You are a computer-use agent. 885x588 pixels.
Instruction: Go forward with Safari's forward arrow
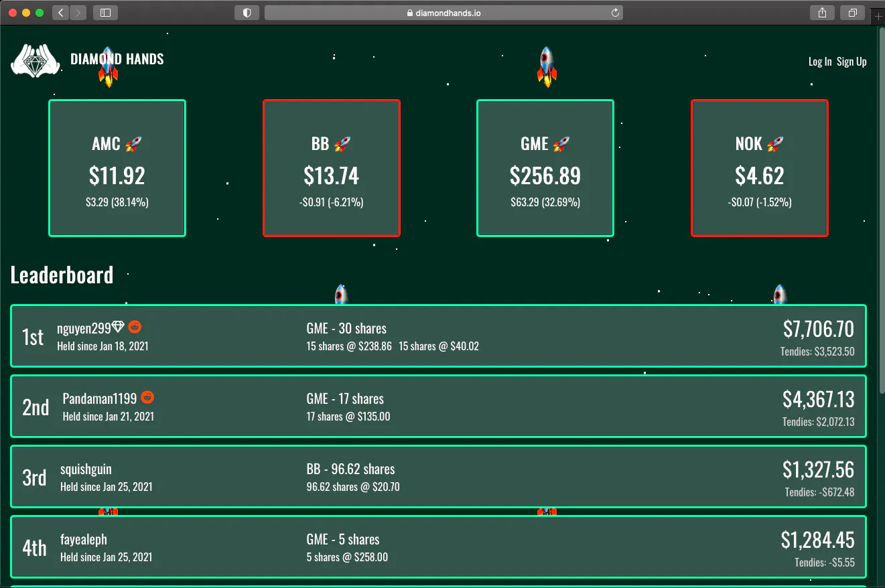(x=78, y=13)
